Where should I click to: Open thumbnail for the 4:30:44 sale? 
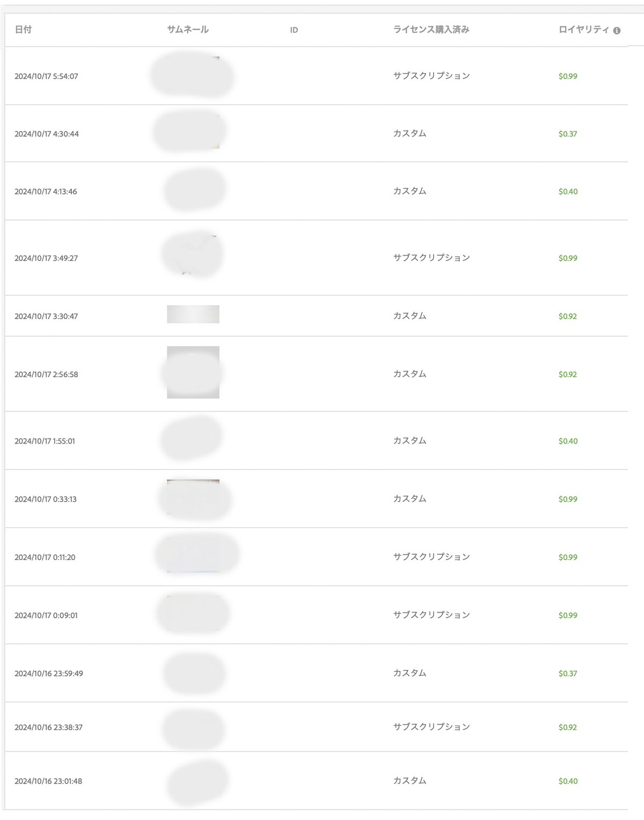pyautogui.click(x=193, y=132)
